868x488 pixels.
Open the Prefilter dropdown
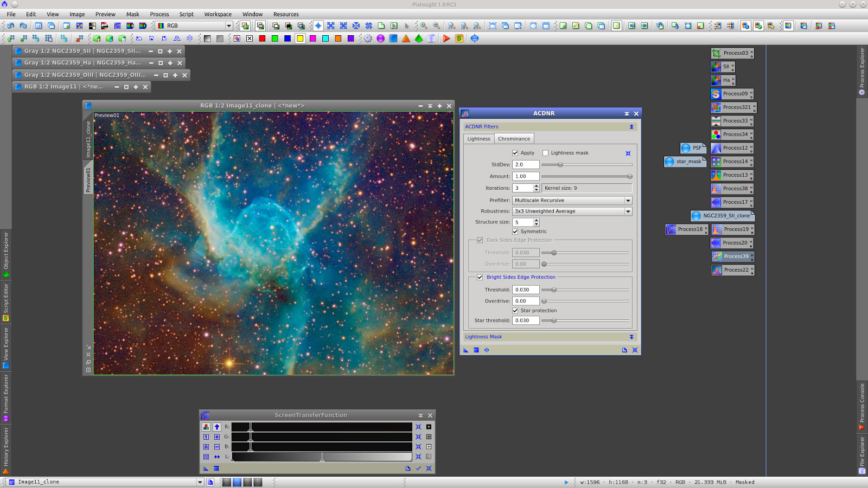pyautogui.click(x=572, y=201)
